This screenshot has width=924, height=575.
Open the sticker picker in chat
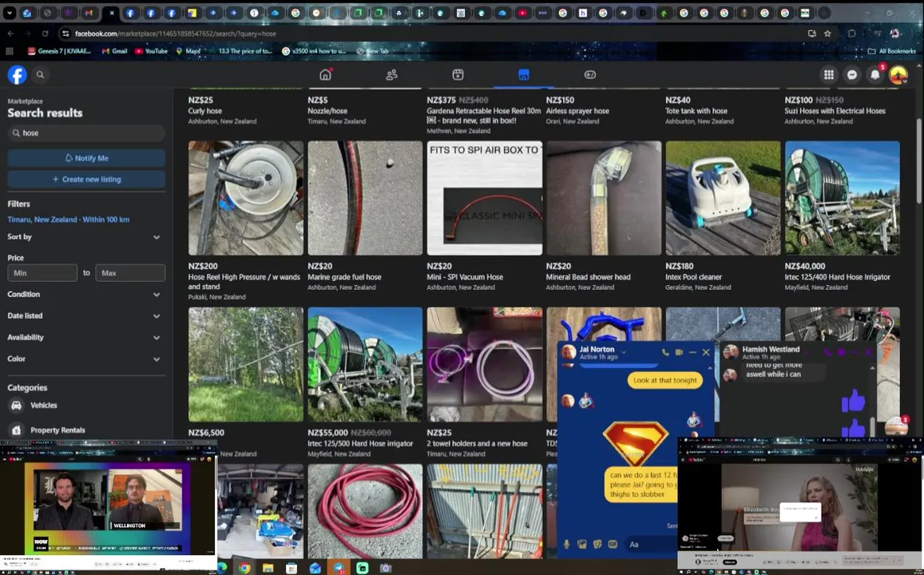coord(597,545)
